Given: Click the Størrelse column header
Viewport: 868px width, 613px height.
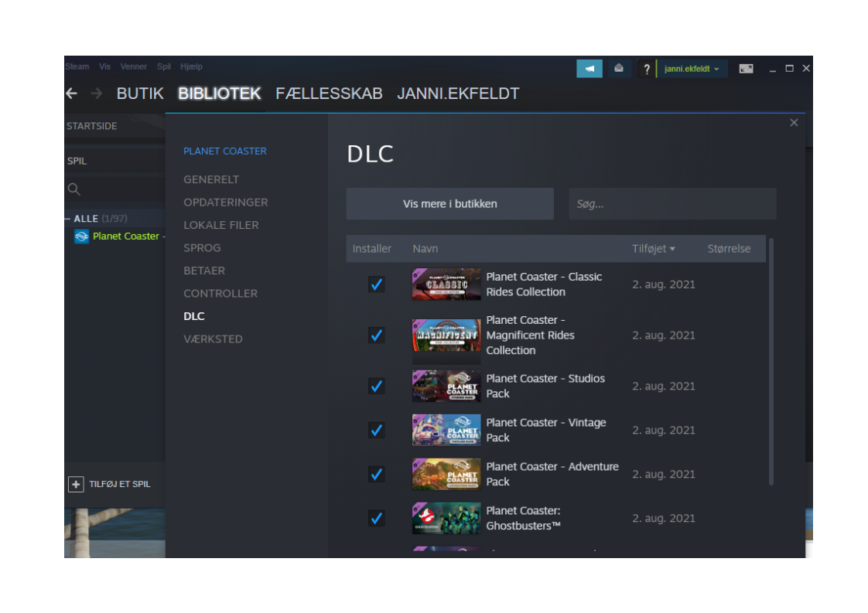Looking at the screenshot, I should [x=729, y=249].
